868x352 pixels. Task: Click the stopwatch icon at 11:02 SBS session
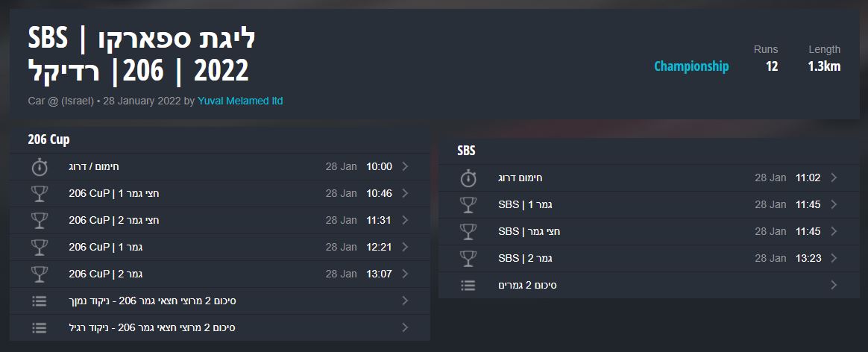click(x=468, y=178)
